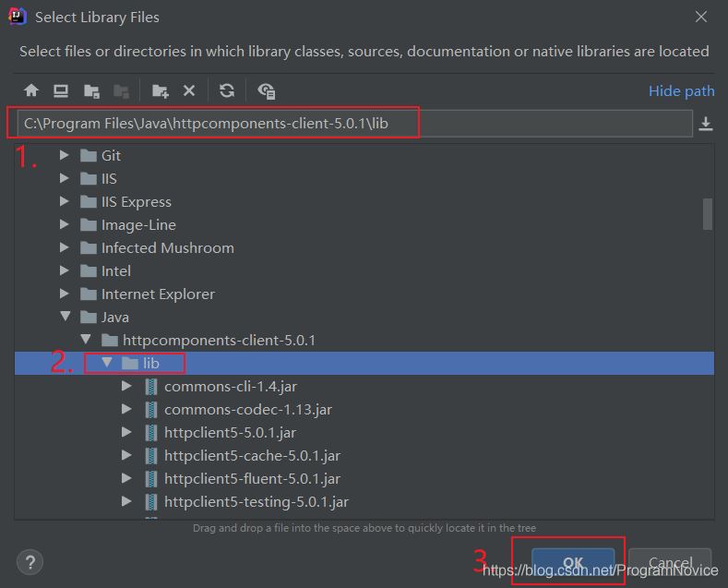Click the Delete X toolbar icon
The height and width of the screenshot is (588, 728).
pos(189,90)
